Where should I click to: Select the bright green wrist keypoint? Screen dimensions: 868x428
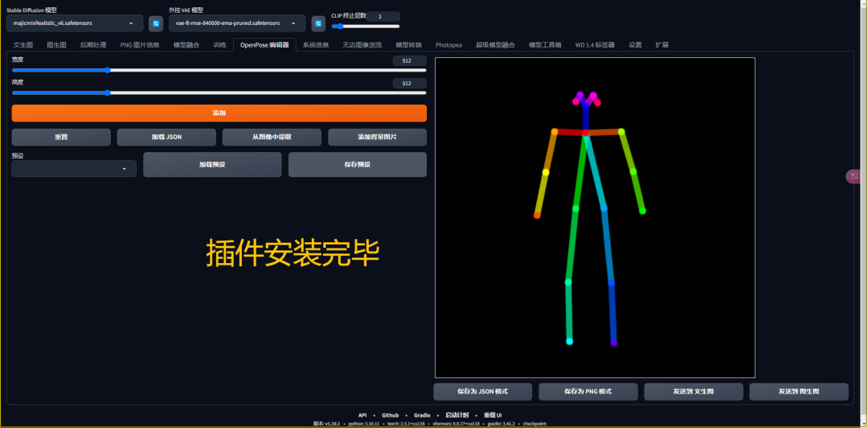tap(643, 212)
